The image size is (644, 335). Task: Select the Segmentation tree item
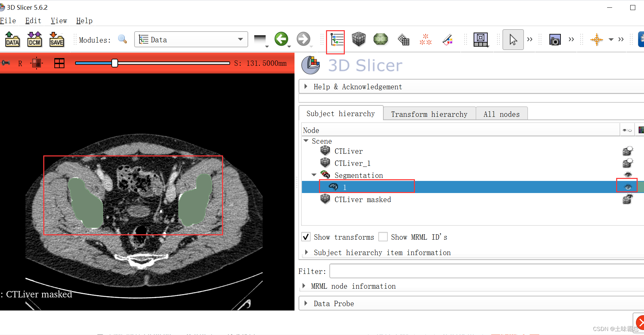pyautogui.click(x=359, y=176)
